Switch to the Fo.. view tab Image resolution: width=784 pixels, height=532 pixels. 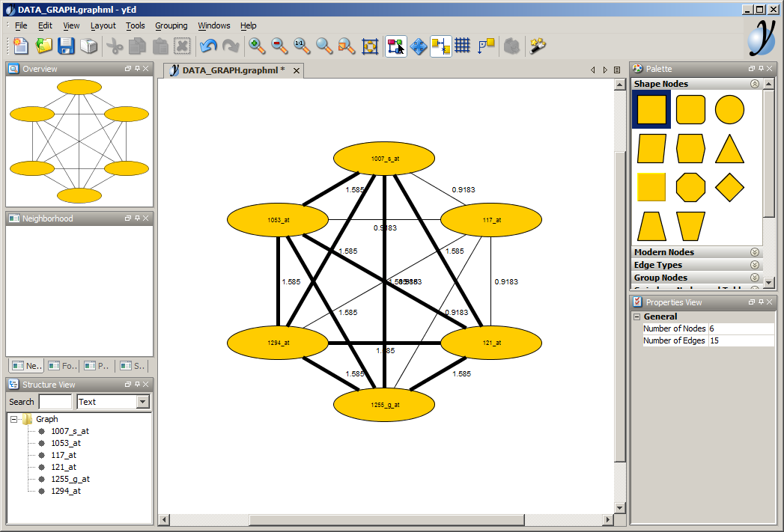(x=62, y=366)
